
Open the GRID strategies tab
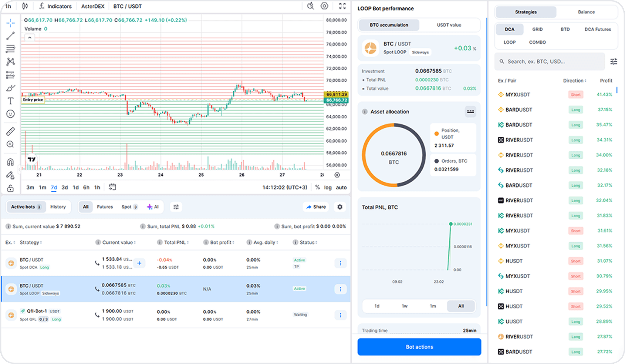(x=537, y=29)
